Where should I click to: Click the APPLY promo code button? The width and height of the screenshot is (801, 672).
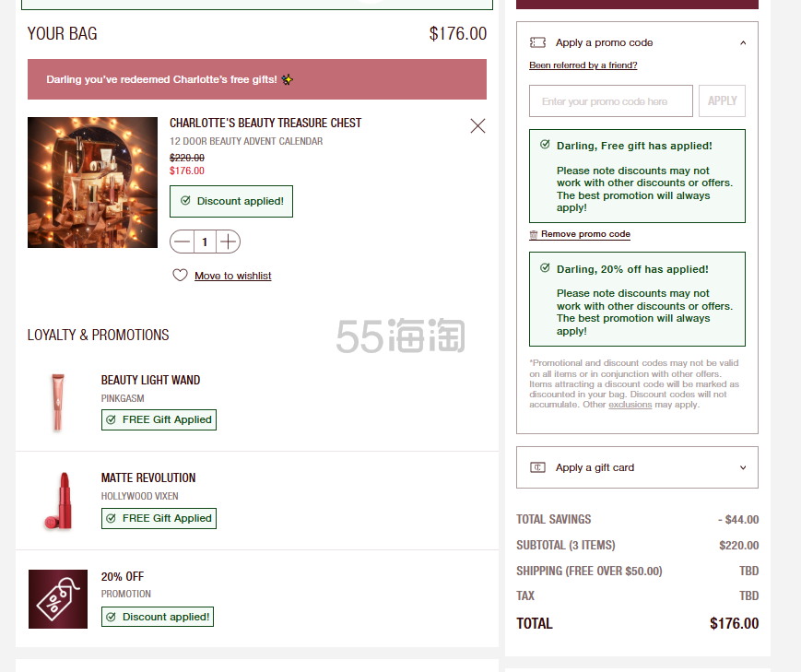pyautogui.click(x=722, y=101)
